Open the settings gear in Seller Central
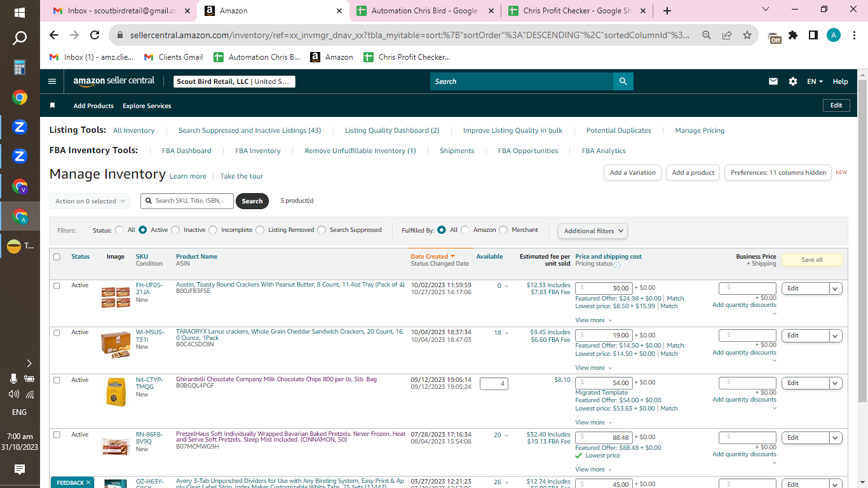The image size is (868, 488). tap(793, 81)
